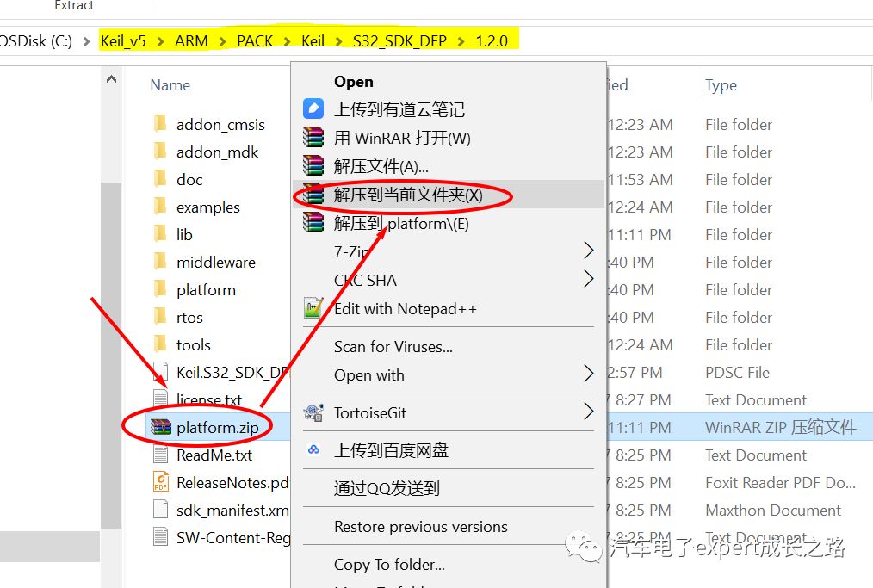
Task: Choose Open in the context menu
Action: (354, 82)
